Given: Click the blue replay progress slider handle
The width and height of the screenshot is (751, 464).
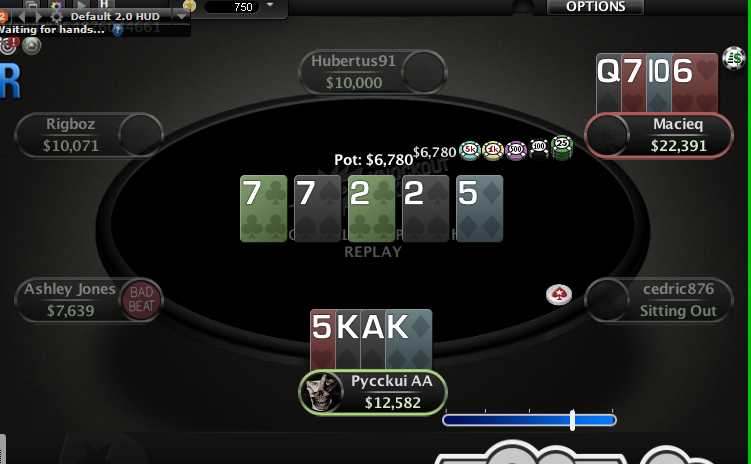Looking at the screenshot, I should pos(572,420).
